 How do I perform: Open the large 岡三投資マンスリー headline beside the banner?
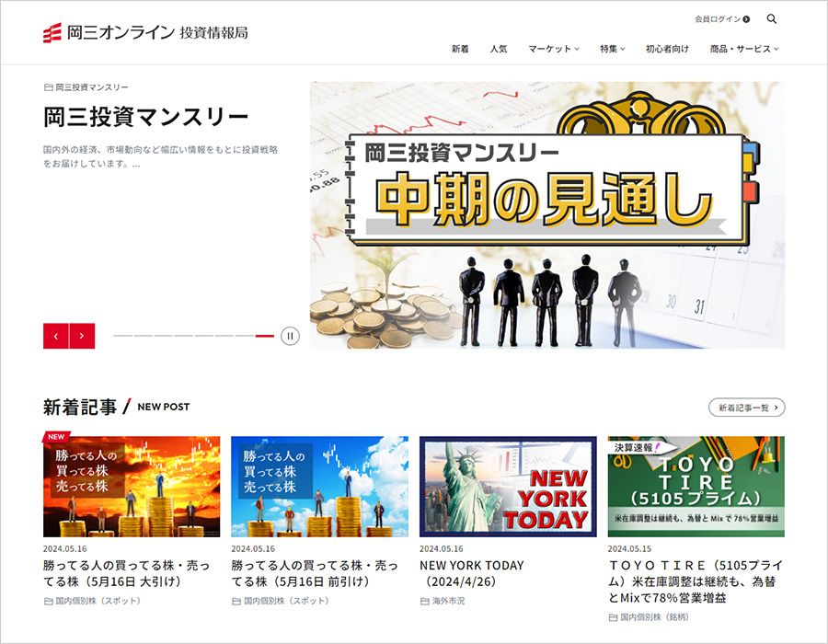[145, 117]
